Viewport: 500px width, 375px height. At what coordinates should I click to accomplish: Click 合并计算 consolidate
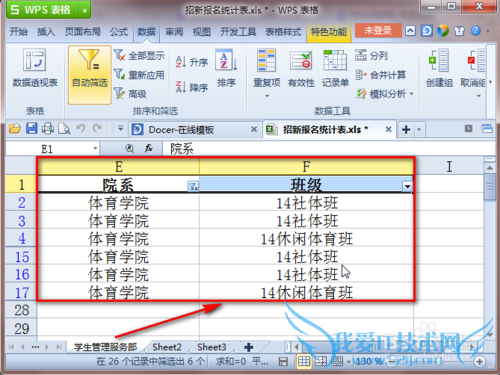(380, 75)
